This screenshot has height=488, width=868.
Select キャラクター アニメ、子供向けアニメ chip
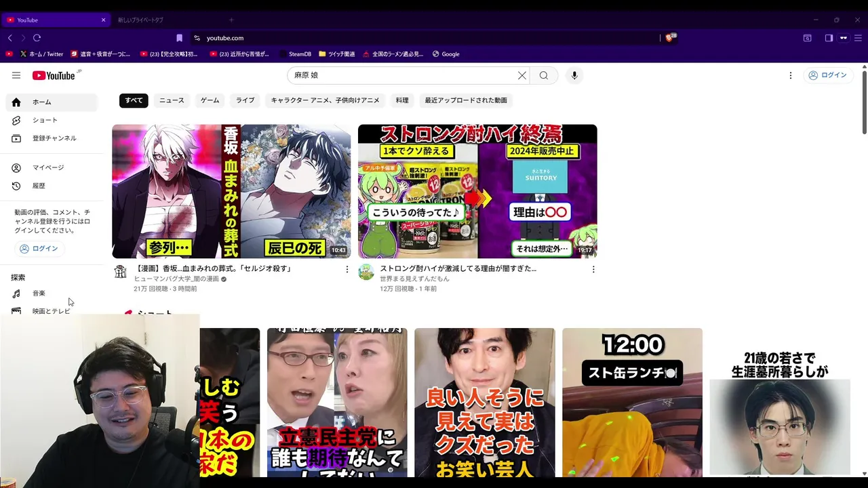point(325,100)
